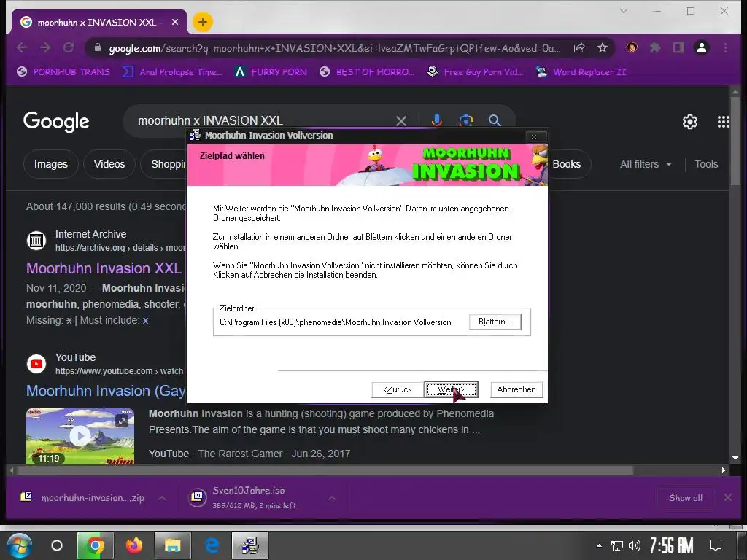
Task: Click the horizontal scrollbar of the page
Action: (x=325, y=470)
